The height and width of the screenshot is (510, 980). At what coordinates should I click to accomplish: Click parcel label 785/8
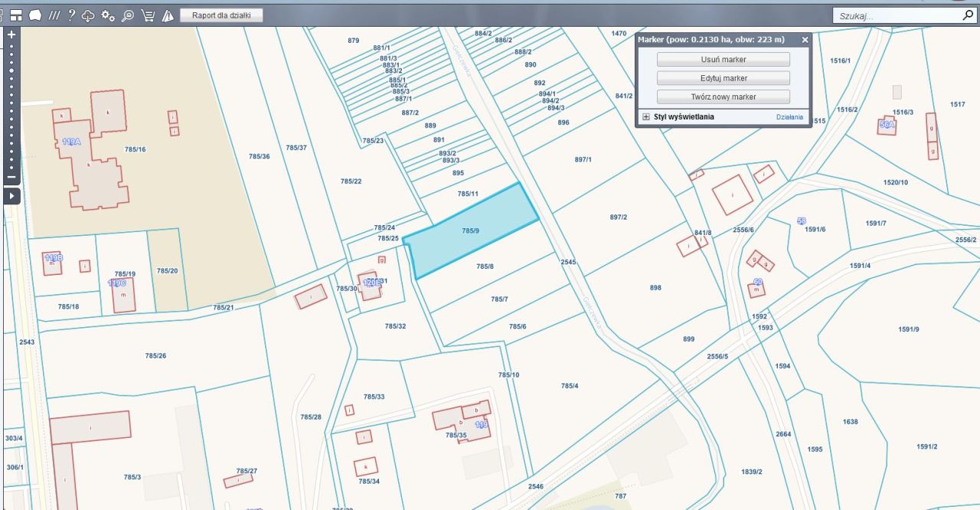[x=485, y=266]
